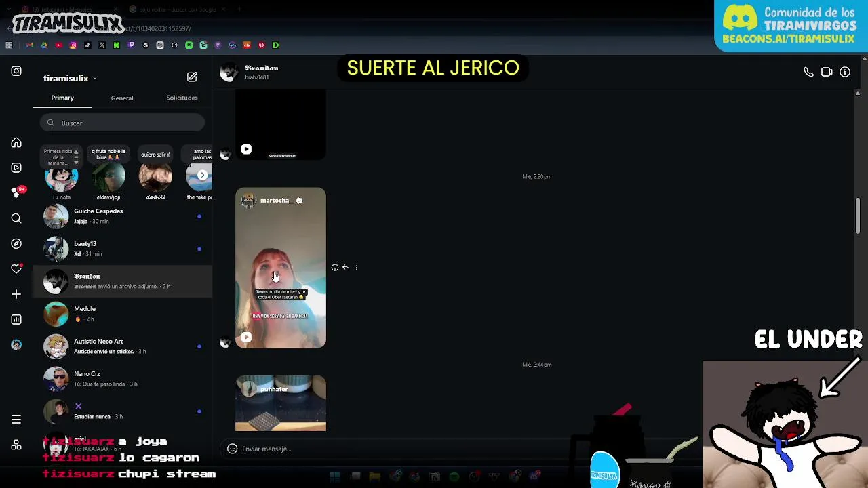Open the punhater shared reel
Viewport: 868px width, 488px height.
[x=281, y=403]
